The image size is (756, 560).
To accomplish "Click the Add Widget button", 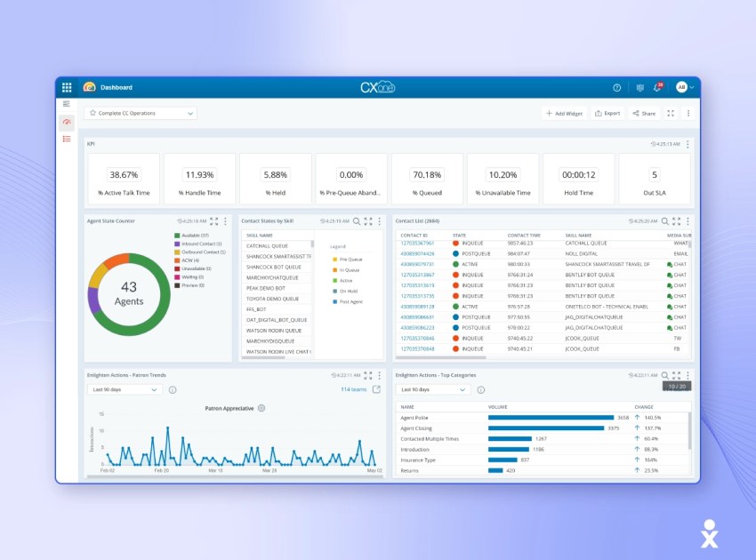I will pyautogui.click(x=565, y=113).
